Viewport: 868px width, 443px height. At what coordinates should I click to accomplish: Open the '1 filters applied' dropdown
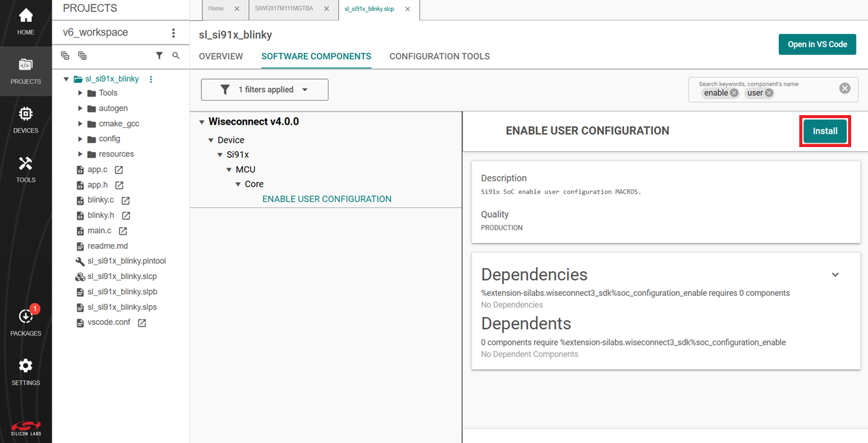click(264, 89)
